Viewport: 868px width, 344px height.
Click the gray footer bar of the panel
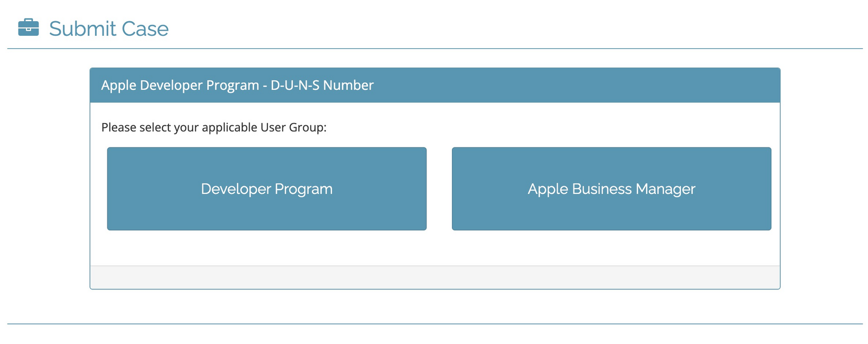click(x=435, y=277)
